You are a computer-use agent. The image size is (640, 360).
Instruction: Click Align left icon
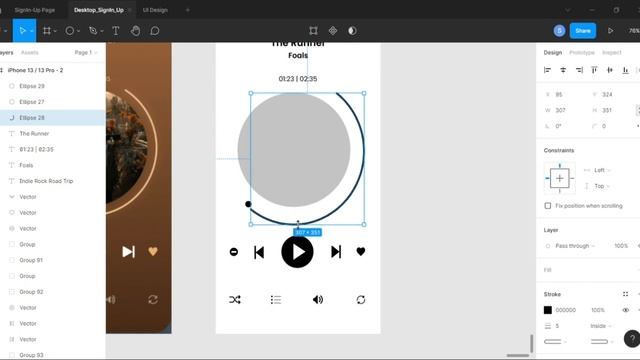pyautogui.click(x=547, y=70)
